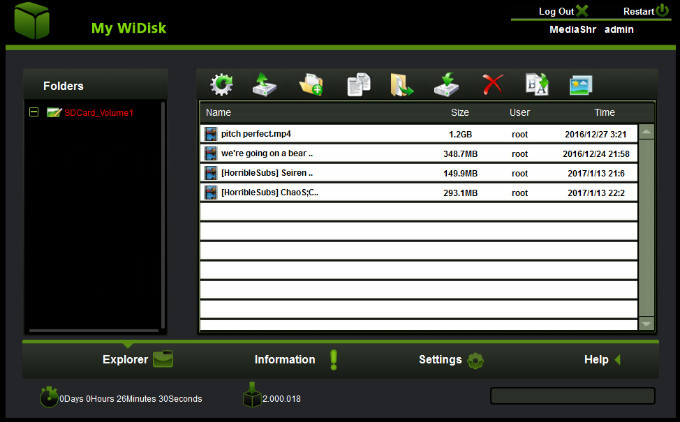Click the Folders panel vertical scrollbar
The height and width of the screenshot is (422, 680).
coord(163,215)
